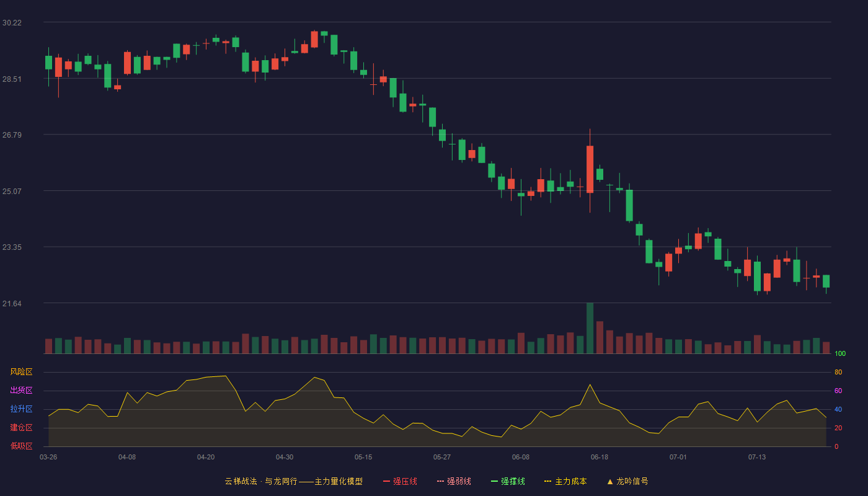Click the blue 40 indicator scale value
868x496 pixels.
coord(838,409)
